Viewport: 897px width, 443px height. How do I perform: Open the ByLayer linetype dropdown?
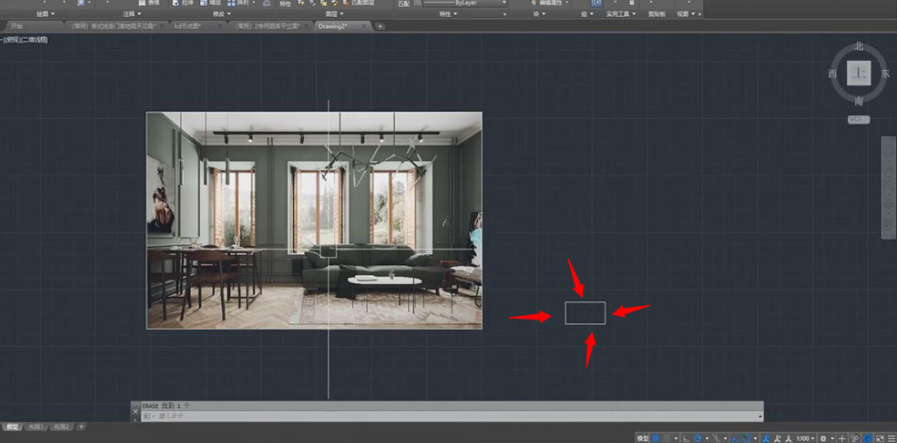coord(465,3)
